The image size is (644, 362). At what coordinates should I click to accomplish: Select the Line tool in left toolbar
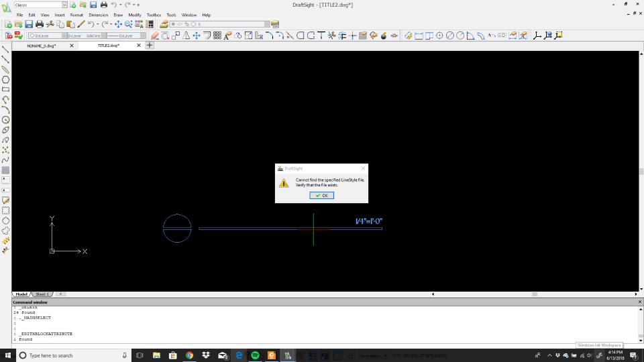[5, 50]
